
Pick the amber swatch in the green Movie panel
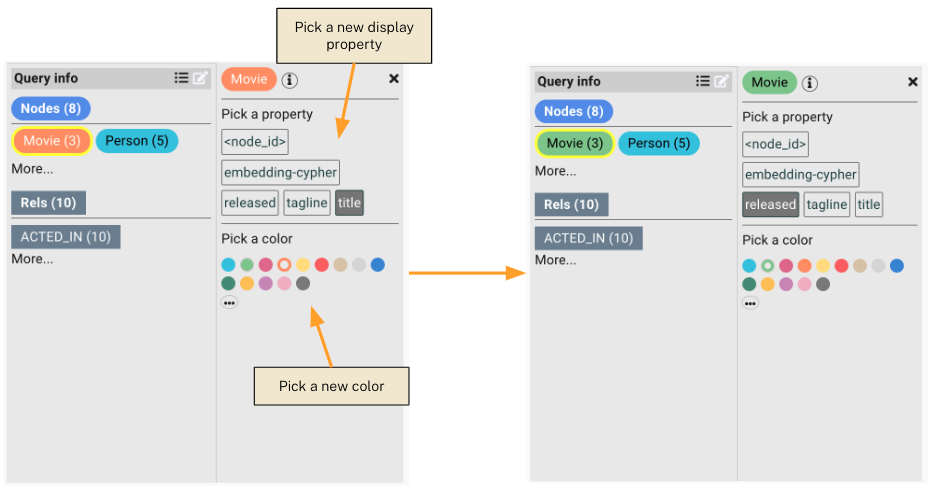point(767,284)
